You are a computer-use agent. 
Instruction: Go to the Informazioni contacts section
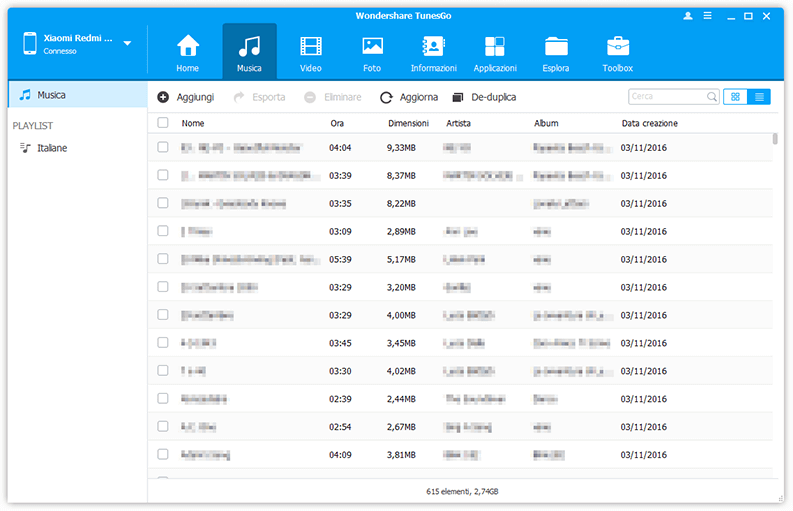click(x=433, y=53)
